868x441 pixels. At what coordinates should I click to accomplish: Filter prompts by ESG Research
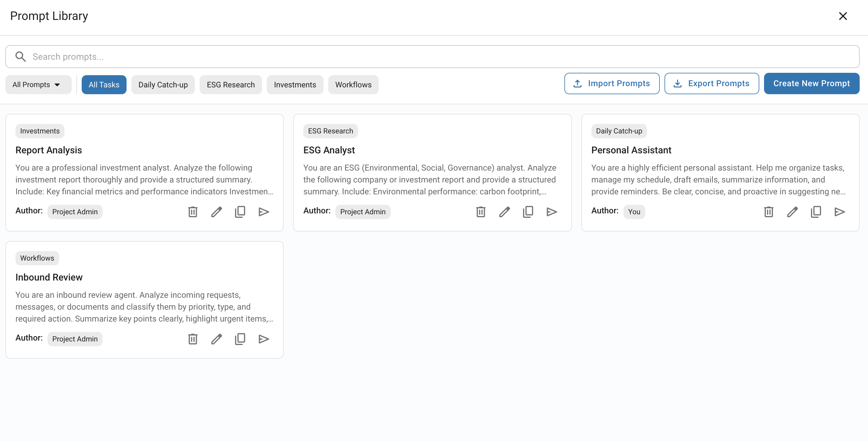231,85
